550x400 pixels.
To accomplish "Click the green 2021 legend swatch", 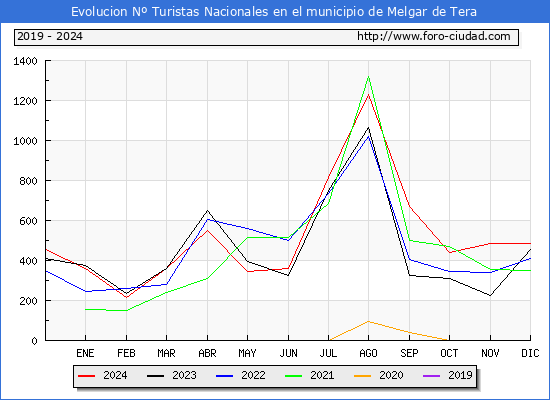I will tap(294, 376).
